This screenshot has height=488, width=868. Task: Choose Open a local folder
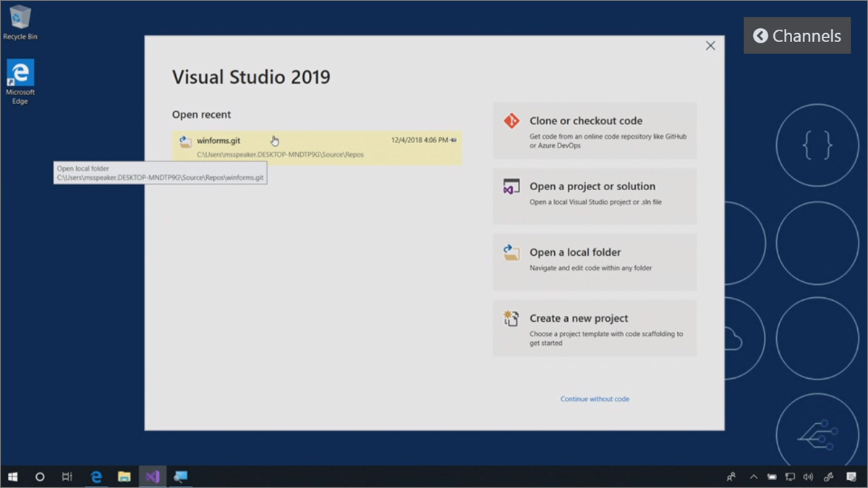[x=595, y=262]
